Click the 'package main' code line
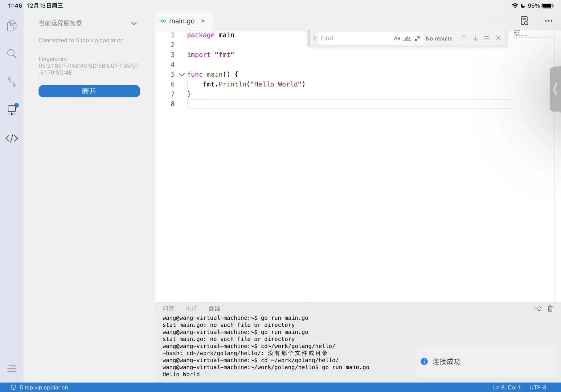The width and height of the screenshot is (561, 392). (210, 35)
